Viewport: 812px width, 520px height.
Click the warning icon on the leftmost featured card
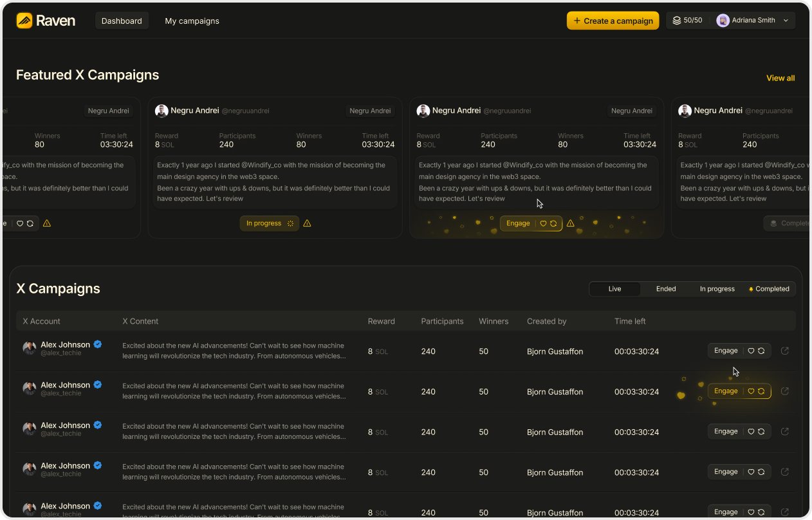coord(47,223)
